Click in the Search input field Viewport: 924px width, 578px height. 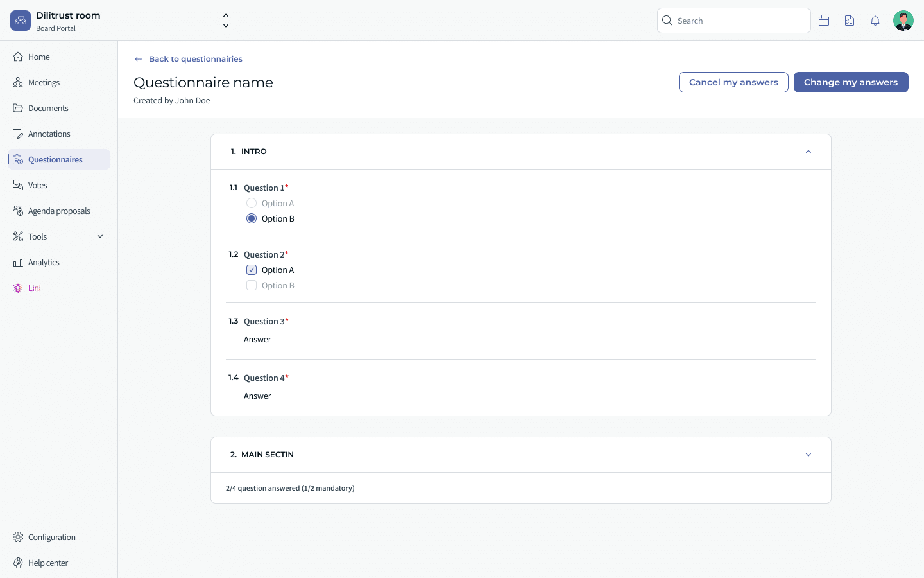[734, 21]
